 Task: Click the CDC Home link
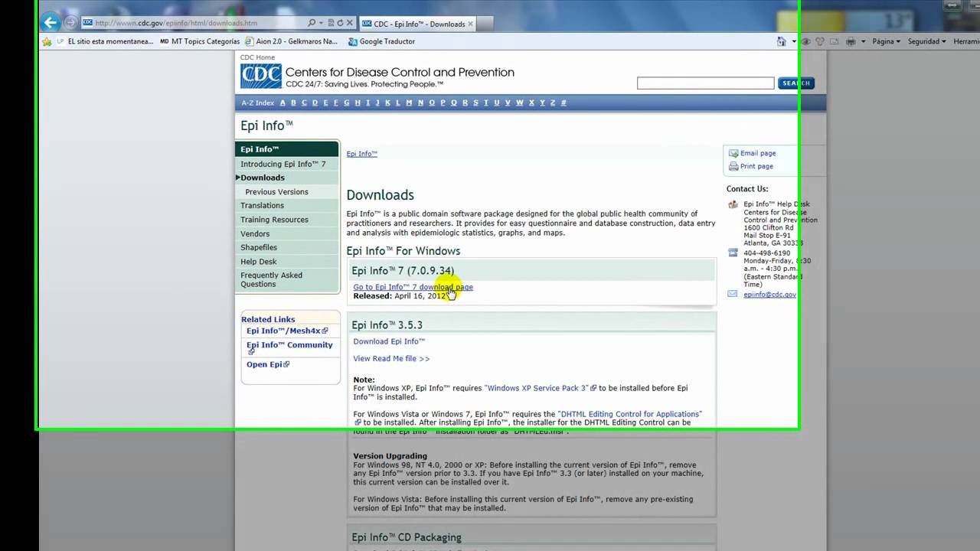click(257, 57)
